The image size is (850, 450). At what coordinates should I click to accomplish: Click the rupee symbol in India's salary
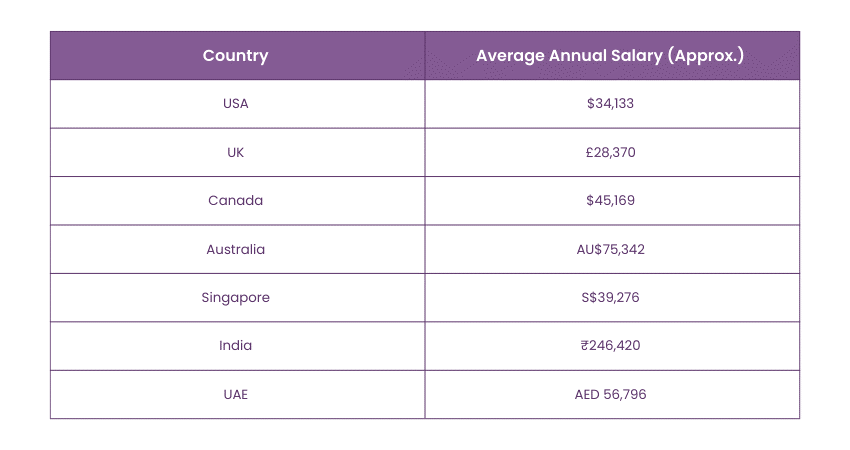coord(584,346)
